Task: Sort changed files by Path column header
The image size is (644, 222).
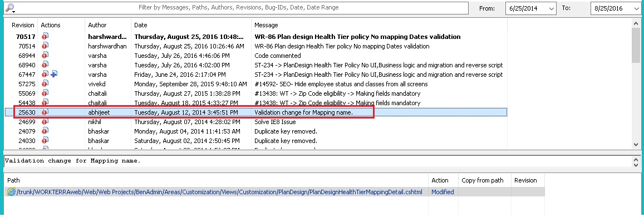Action: point(13,180)
